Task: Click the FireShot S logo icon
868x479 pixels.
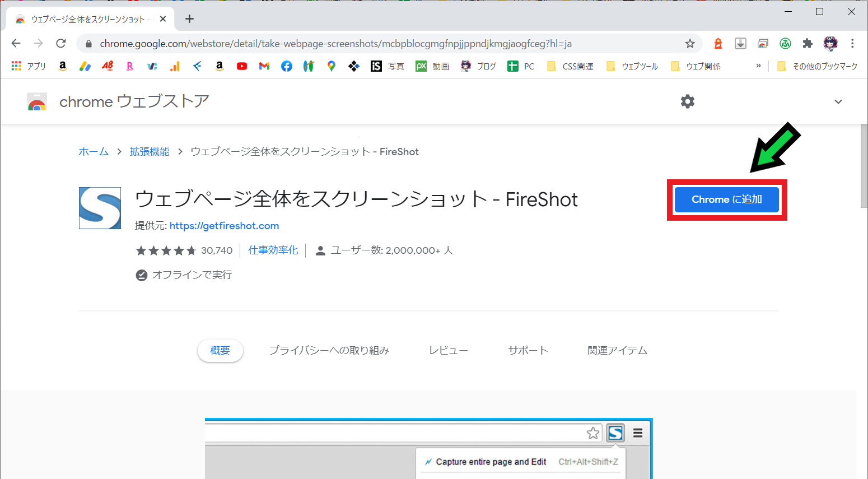Action: [x=100, y=208]
